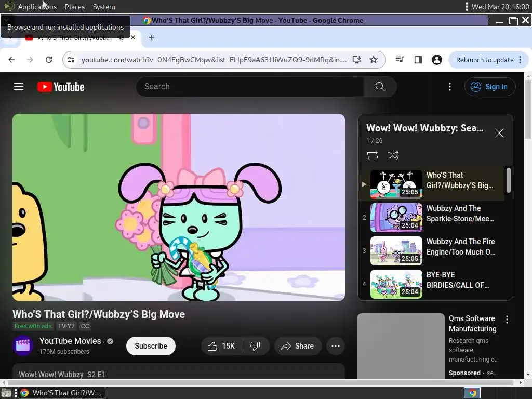Click the page vertical scrollbar
The height and width of the screenshot is (399, 532).
pyautogui.click(x=528, y=109)
